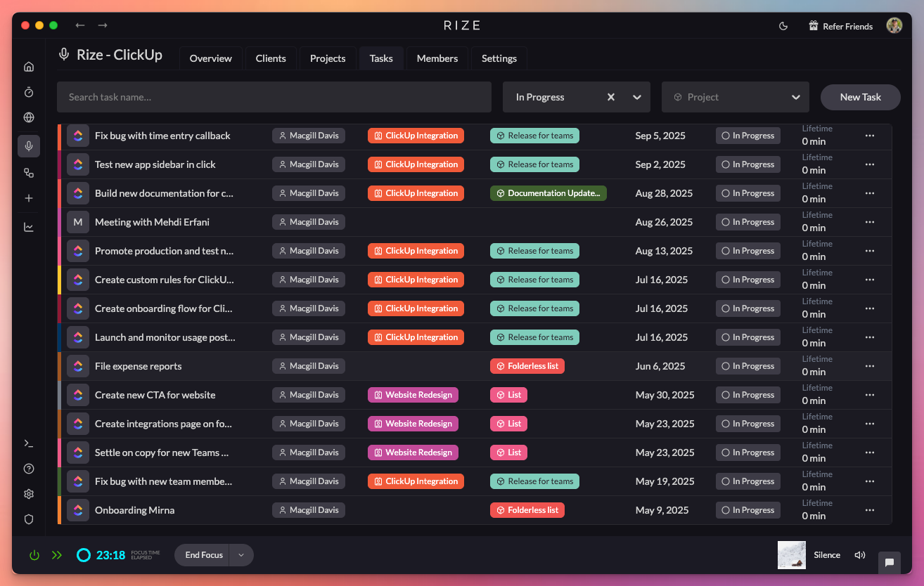This screenshot has height=586, width=924.
Task: Open the shield privacy sidebar icon
Action: click(x=29, y=519)
